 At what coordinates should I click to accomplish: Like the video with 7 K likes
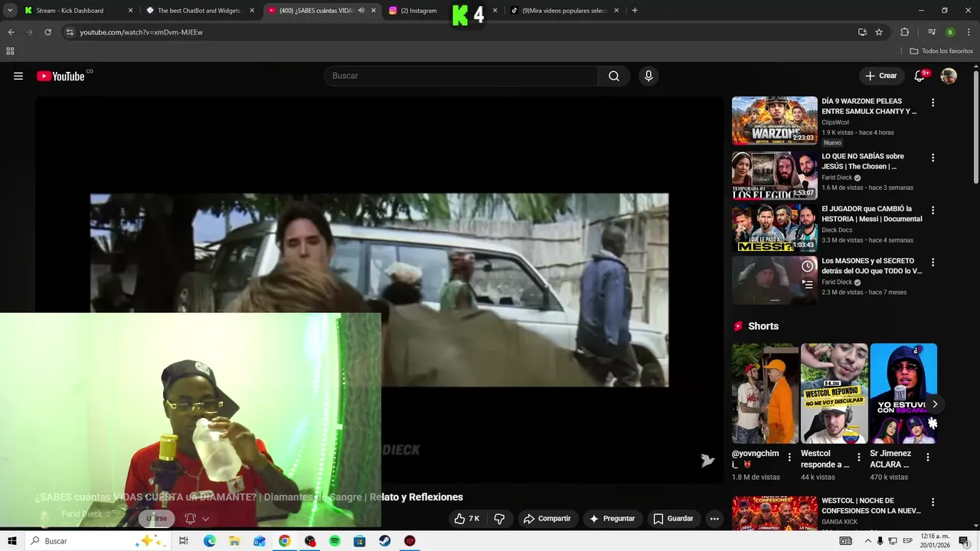(x=467, y=518)
